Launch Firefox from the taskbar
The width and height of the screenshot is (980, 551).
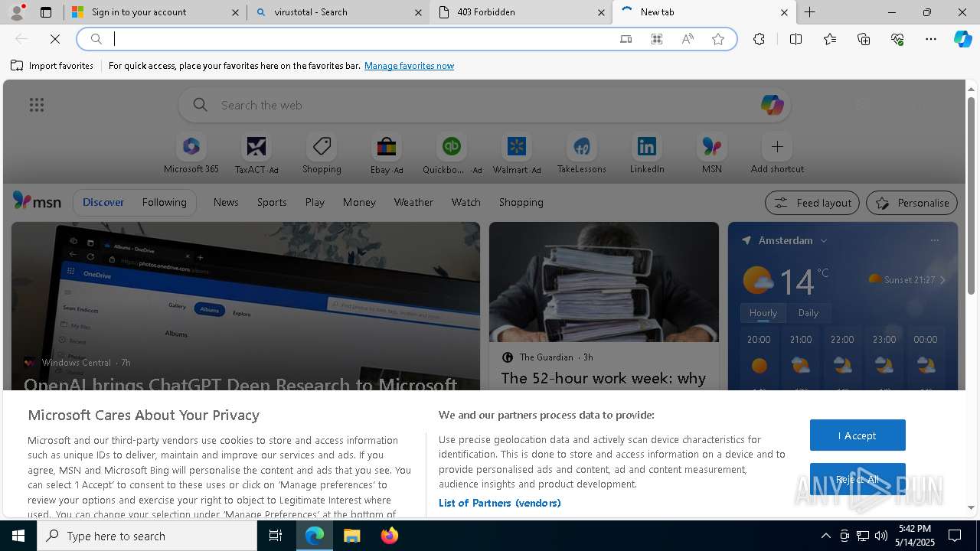390,536
